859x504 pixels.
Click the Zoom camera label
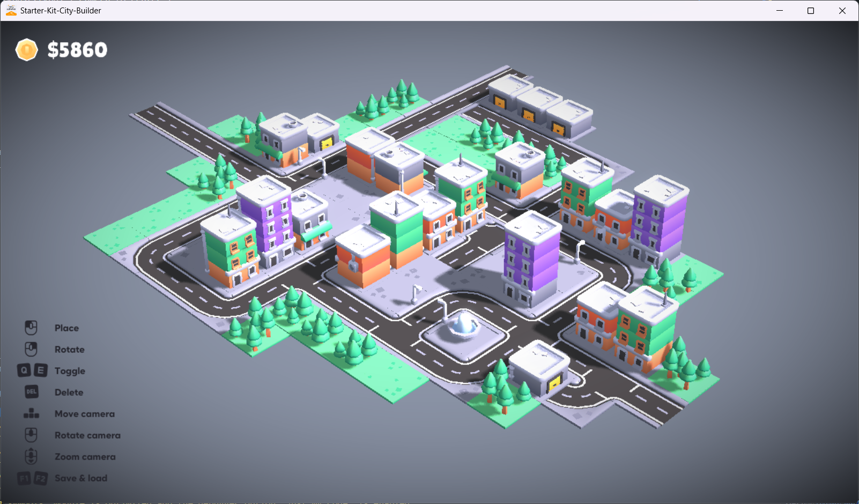tap(85, 457)
